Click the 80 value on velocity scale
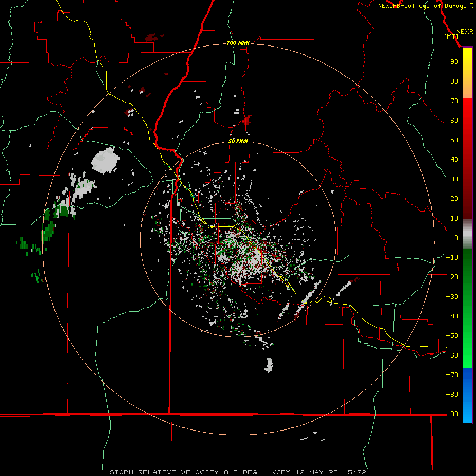 point(454,81)
